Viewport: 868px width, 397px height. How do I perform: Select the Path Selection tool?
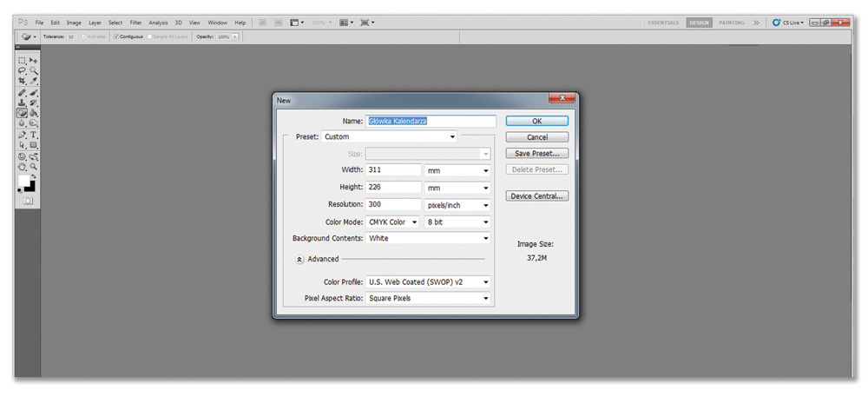coord(23,145)
